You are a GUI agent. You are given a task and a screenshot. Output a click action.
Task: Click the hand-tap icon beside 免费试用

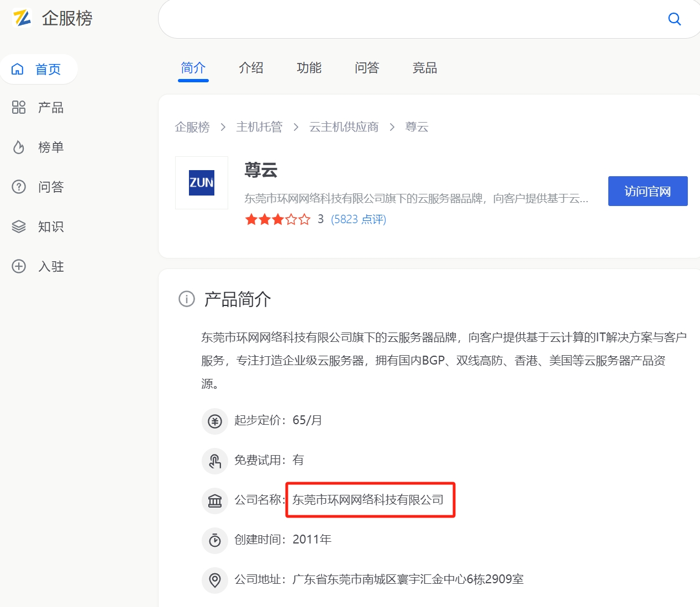215,461
